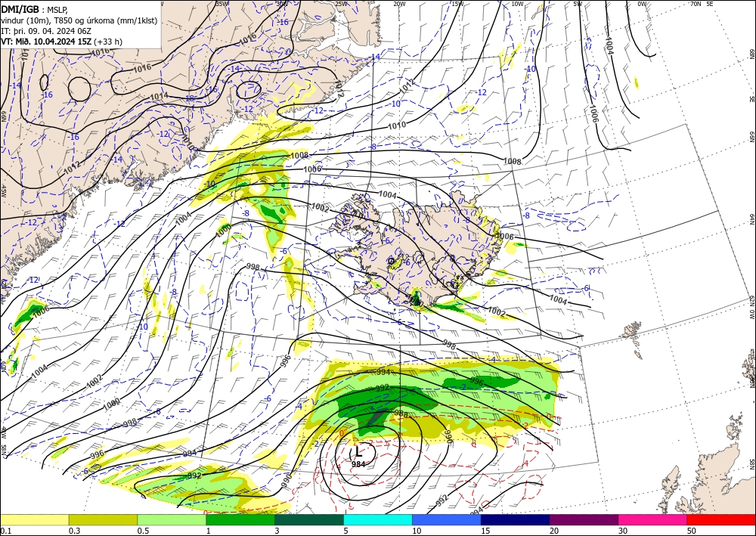Click the '20' legend scale value

tap(554, 531)
